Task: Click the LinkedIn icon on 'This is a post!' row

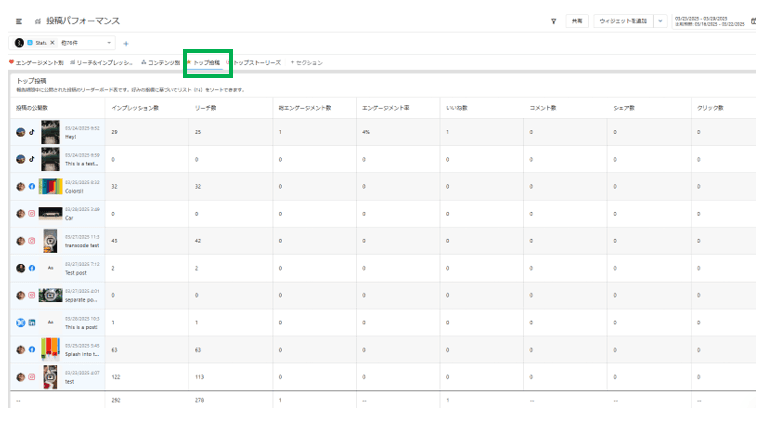Action: [32, 323]
